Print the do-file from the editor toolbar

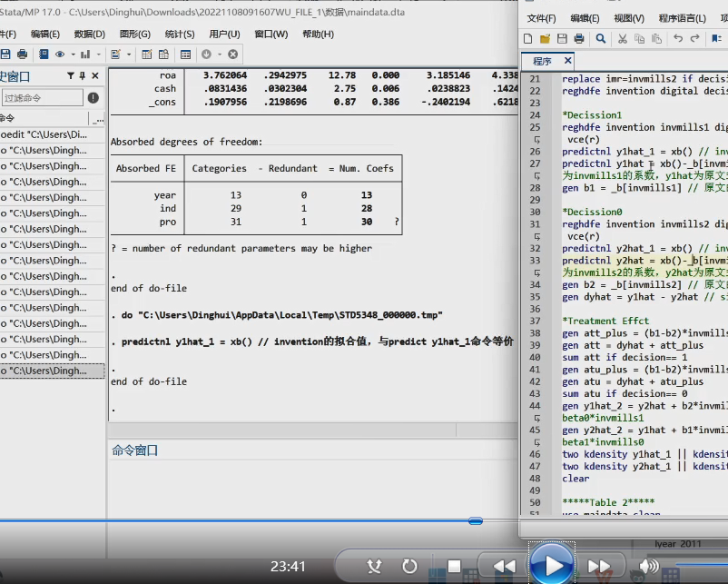pos(579,38)
